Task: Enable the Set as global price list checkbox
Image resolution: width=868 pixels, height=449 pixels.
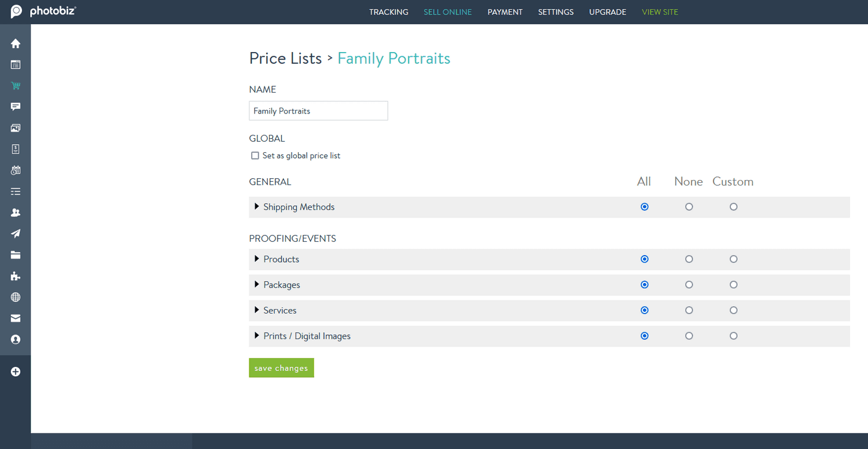Action: pyautogui.click(x=255, y=155)
